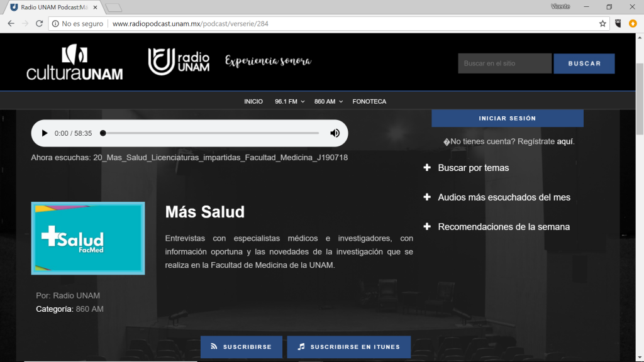644x362 pixels.
Task: Expand 'Recomendaciones de la semana'
Action: (497, 226)
